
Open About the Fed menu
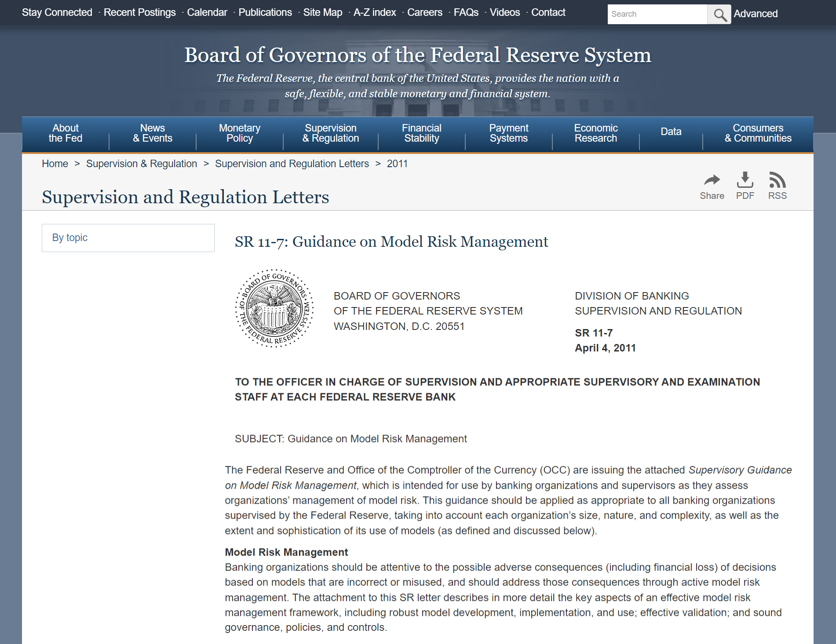[66, 133]
